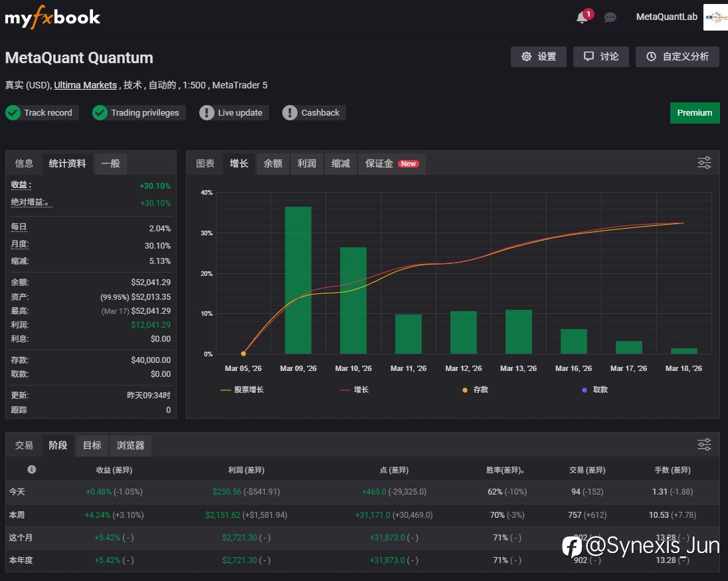
Task: Open the notifications bell icon
Action: click(582, 18)
